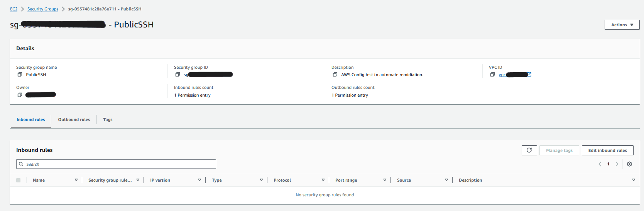Go to next page of rules
The image size is (644, 211).
click(x=617, y=164)
